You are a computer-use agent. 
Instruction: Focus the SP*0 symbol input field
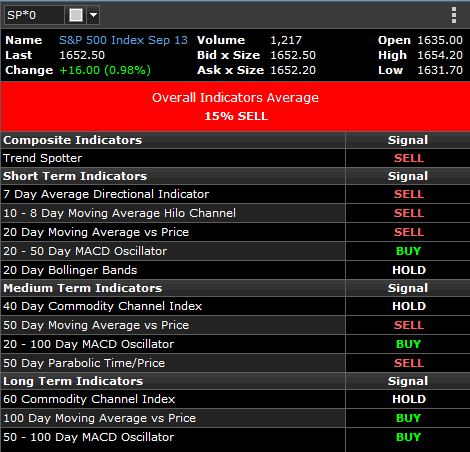point(34,15)
